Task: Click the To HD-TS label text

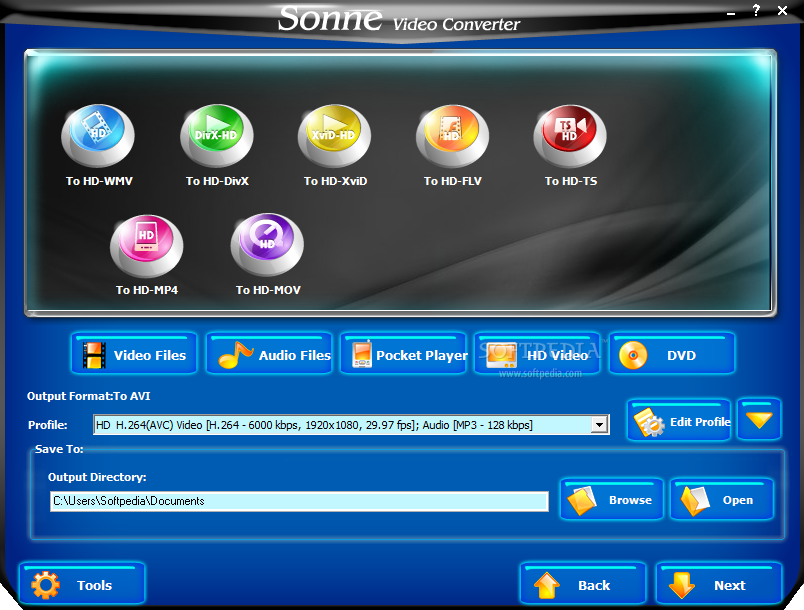Action: [571, 181]
